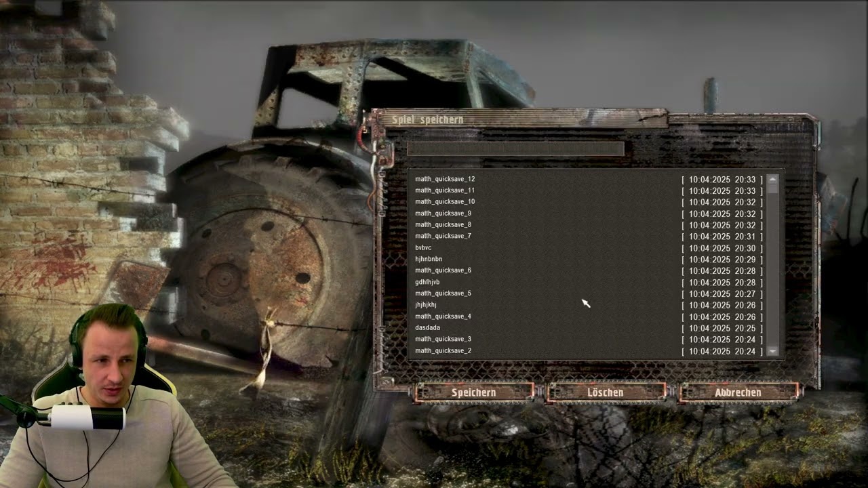This screenshot has height=488, width=868.
Task: Click the save list scrollbar thumb
Action: (x=772, y=189)
